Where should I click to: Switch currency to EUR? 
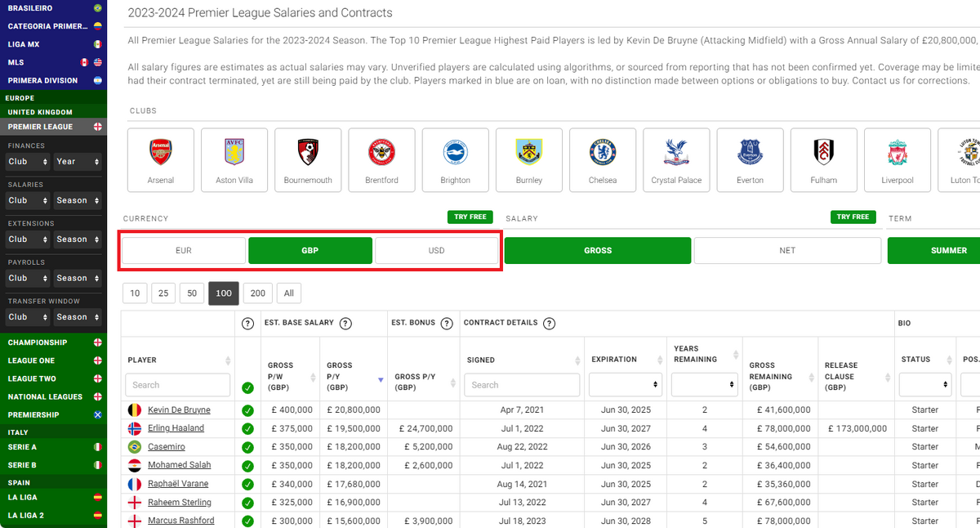click(x=184, y=251)
